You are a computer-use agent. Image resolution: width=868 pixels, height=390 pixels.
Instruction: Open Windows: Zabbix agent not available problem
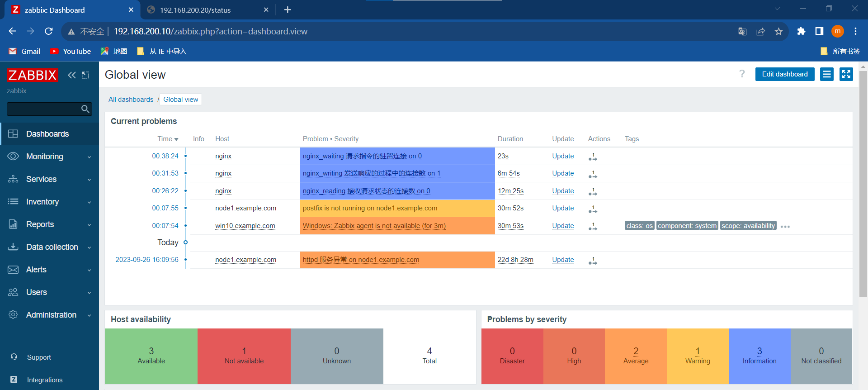coord(374,226)
